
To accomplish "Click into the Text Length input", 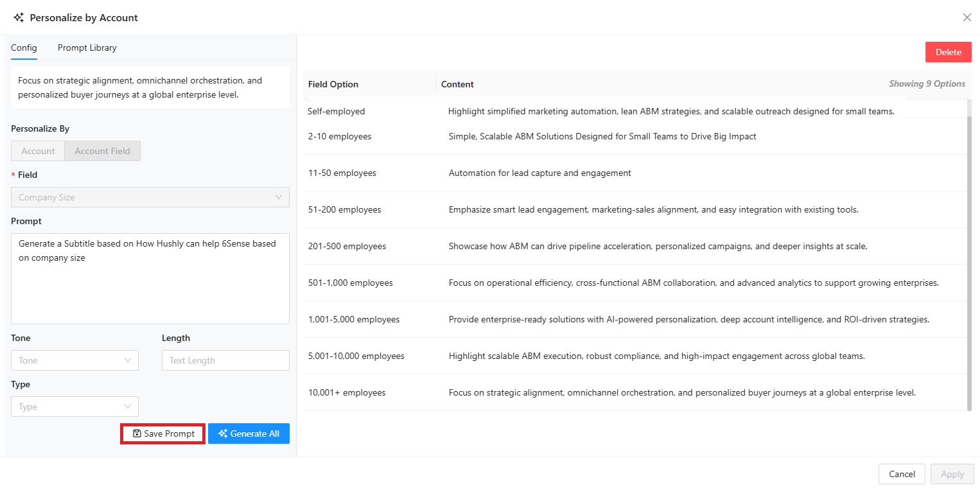I will pos(225,360).
